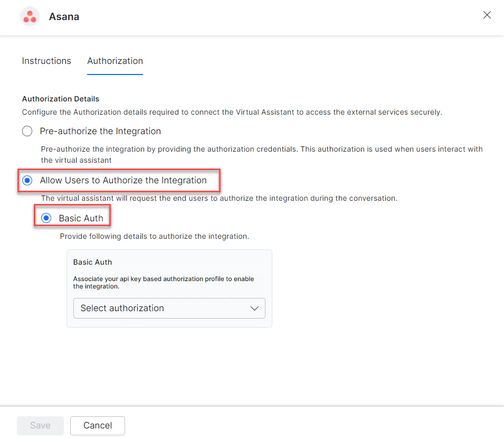This screenshot has width=504, height=438.
Task: Click the dropdown chevron arrow
Action: (255, 308)
